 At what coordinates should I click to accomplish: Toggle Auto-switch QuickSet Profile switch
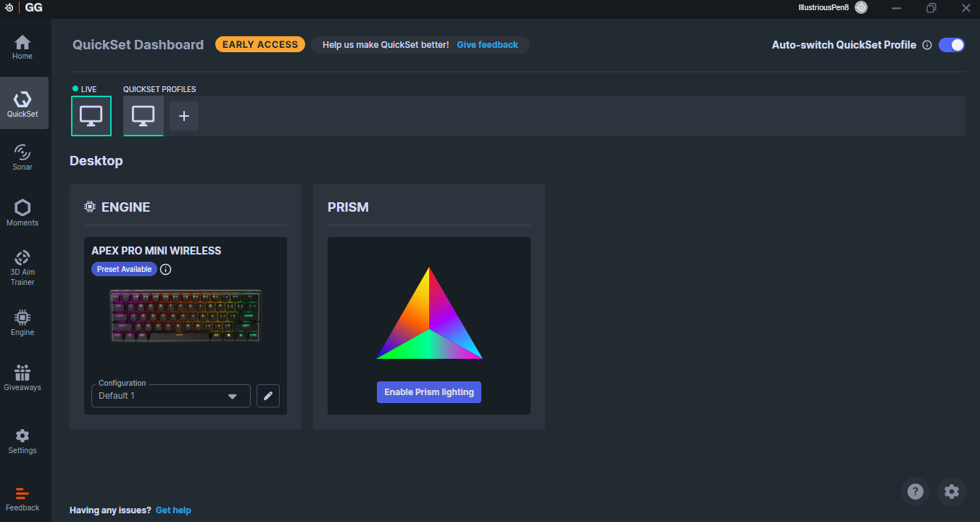pos(952,45)
